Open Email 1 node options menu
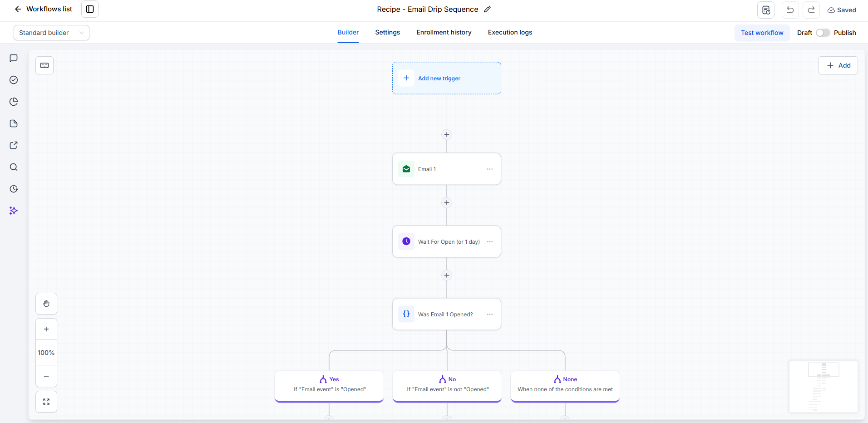Screen dimensions: 868x423 tap(490, 169)
